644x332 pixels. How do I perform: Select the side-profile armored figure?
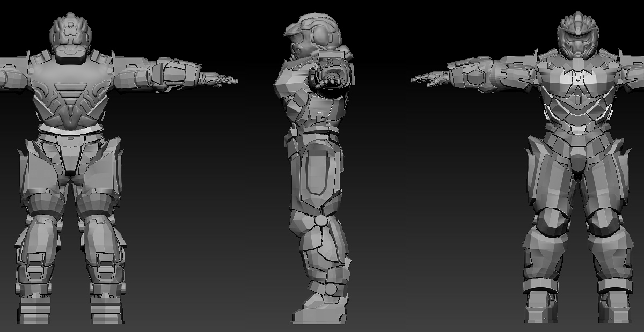(317, 169)
